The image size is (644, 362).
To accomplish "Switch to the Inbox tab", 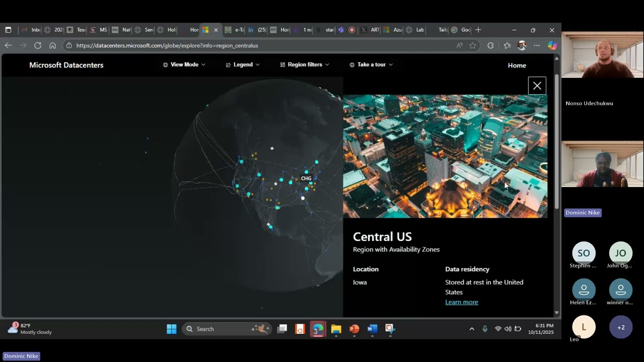I will click(31, 30).
